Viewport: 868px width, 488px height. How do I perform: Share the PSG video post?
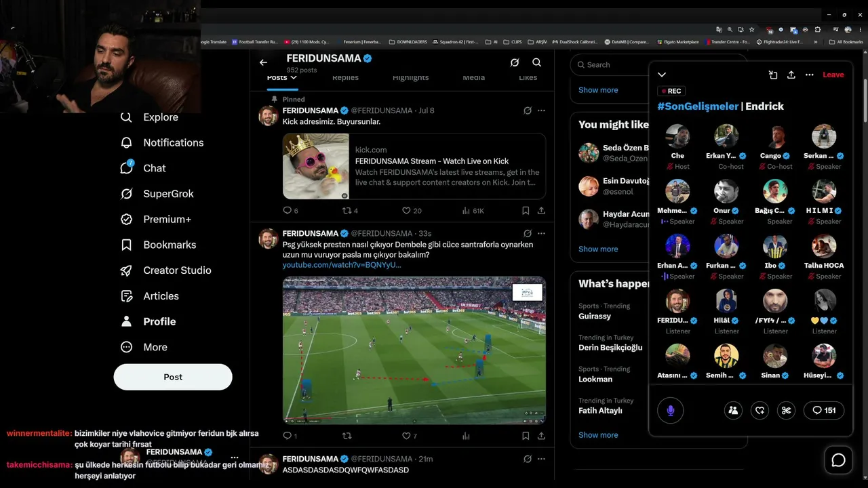click(x=541, y=436)
